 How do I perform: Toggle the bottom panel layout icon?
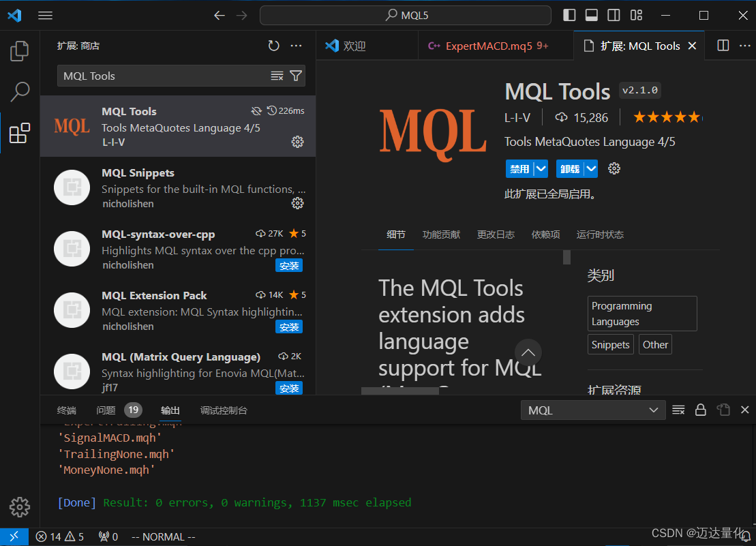[592, 16]
